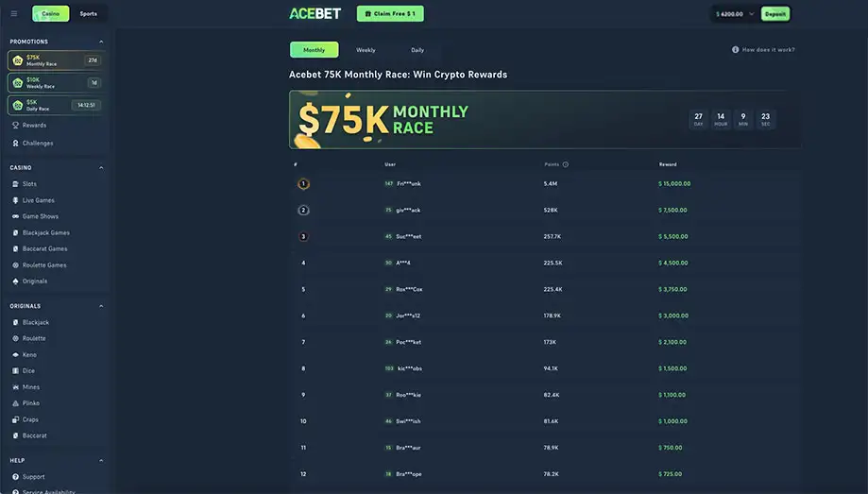Screen dimensions: 868x494
Task: Click the Originals Roulette icon
Action: pyautogui.click(x=15, y=338)
